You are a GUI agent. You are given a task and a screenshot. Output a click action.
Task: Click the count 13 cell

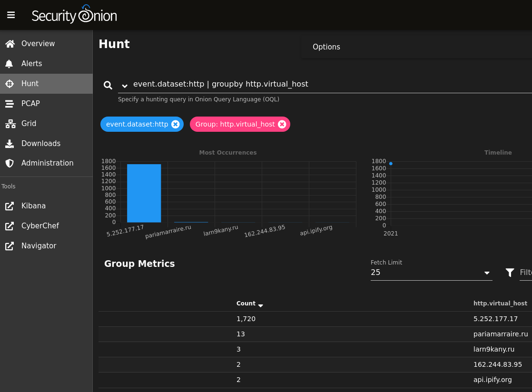tap(241, 334)
